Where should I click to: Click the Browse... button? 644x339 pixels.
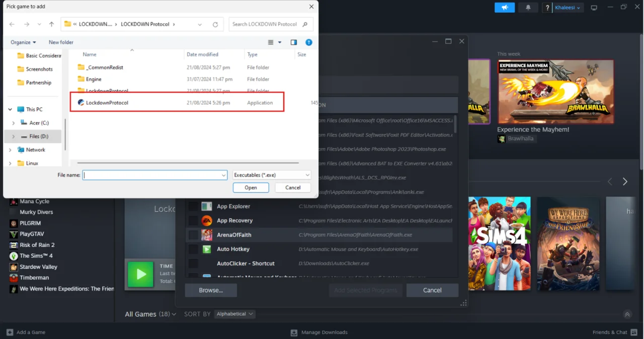coord(211,290)
